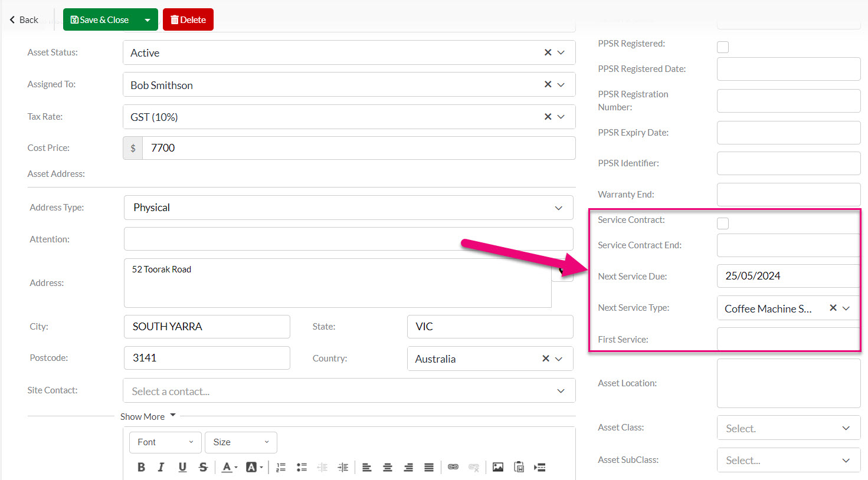Tick the PPSR Registered checkbox
868x480 pixels.
click(x=723, y=47)
